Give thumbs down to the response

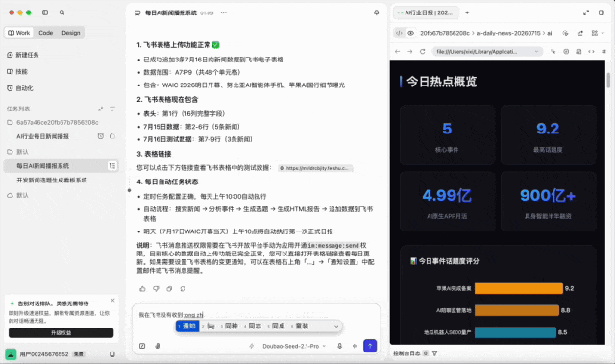click(x=156, y=289)
